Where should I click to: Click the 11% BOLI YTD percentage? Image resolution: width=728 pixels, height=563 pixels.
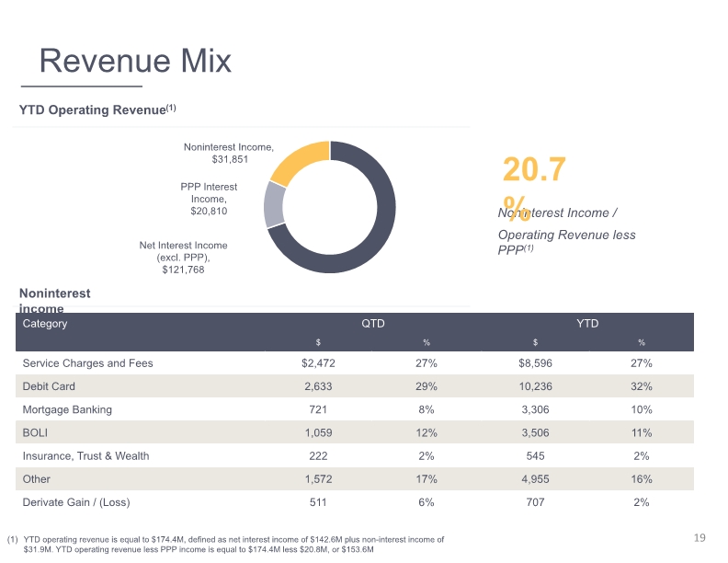click(642, 433)
